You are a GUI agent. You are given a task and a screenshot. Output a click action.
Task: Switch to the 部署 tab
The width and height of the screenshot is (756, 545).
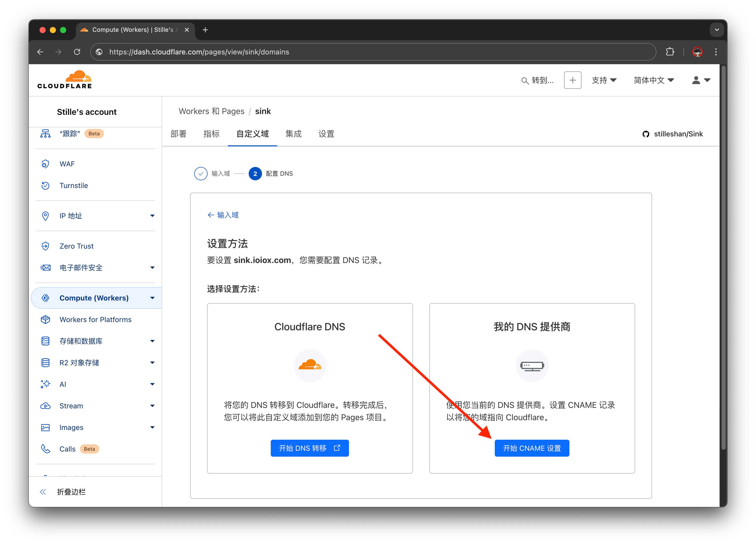pos(178,134)
